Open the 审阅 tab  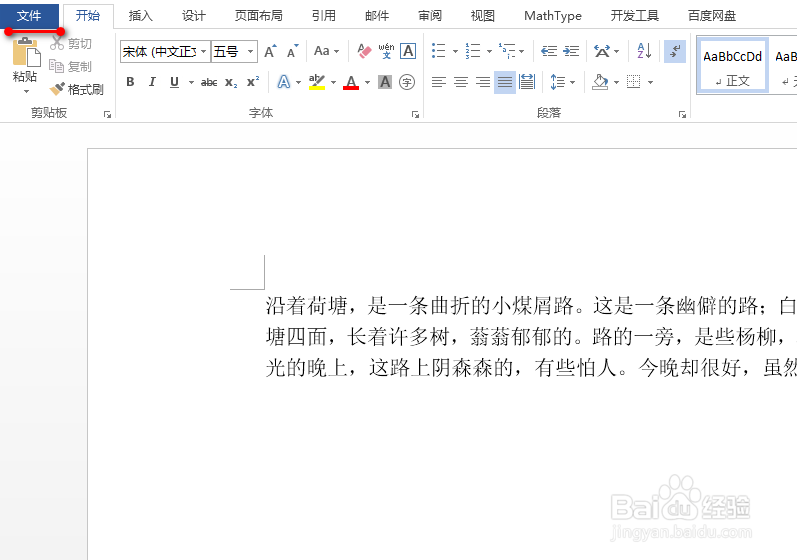point(430,16)
